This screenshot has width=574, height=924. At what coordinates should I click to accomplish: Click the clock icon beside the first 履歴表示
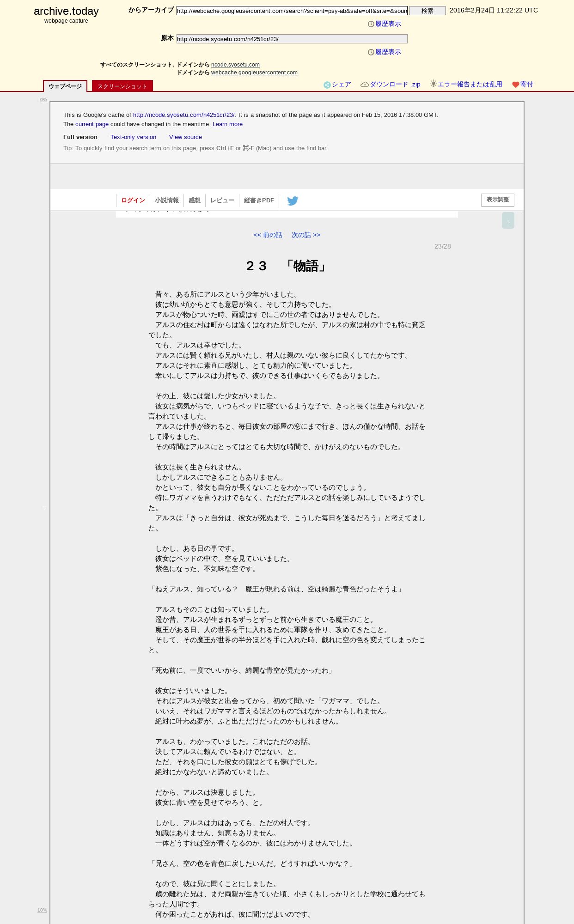coord(371,24)
